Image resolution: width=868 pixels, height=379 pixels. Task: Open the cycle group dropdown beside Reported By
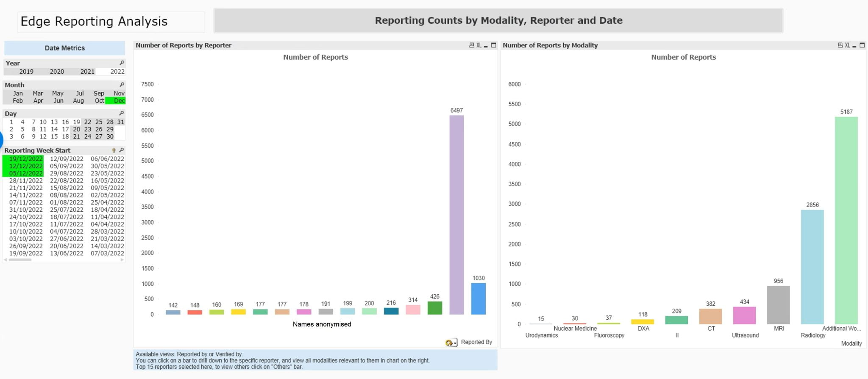(451, 343)
